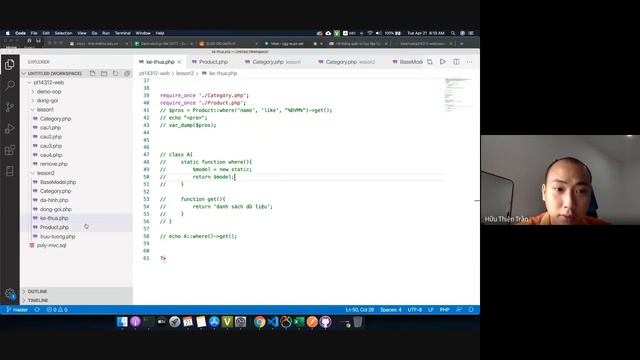Click the New Folder icon in Explorer
The height and width of the screenshot is (360, 640).
point(104,73)
